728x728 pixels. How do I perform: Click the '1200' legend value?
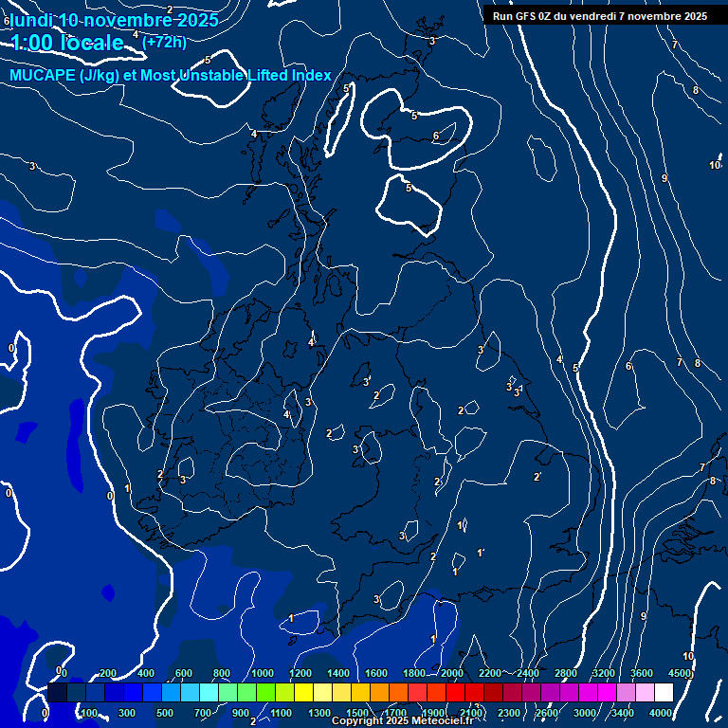(300, 673)
